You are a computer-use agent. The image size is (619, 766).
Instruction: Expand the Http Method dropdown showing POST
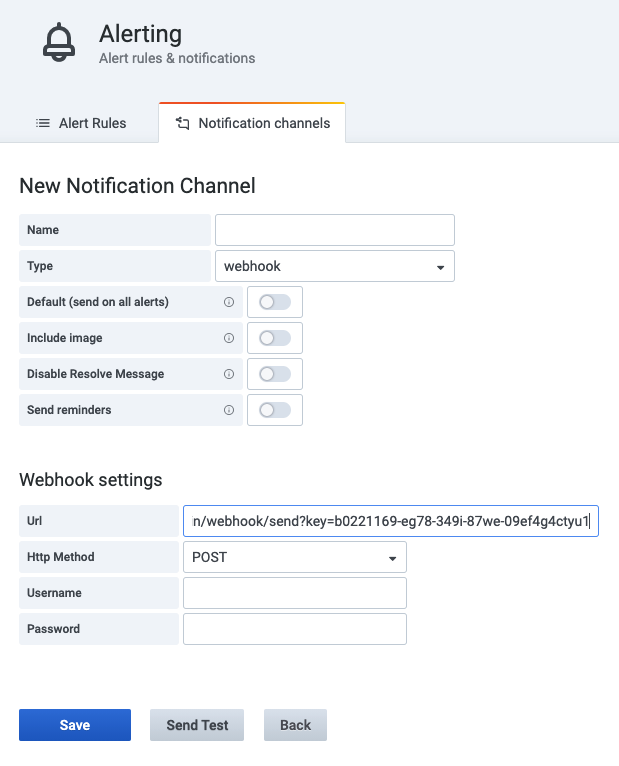click(294, 557)
